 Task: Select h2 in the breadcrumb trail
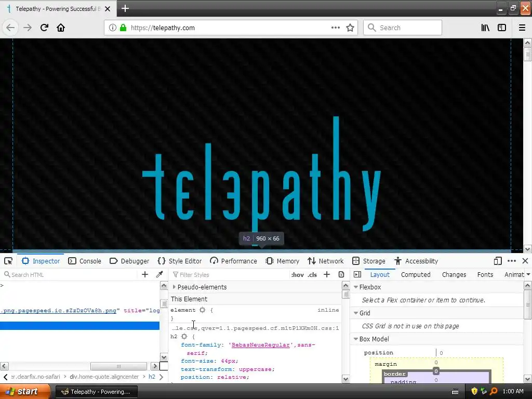pos(152,377)
